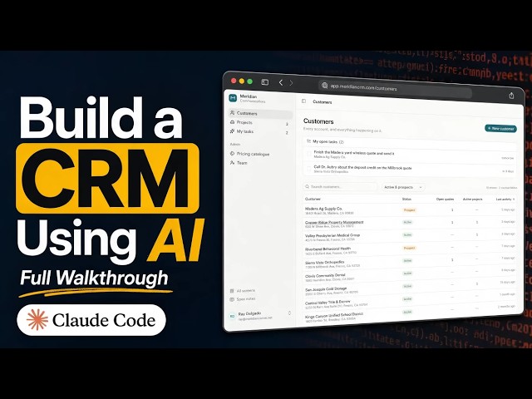The width and height of the screenshot is (532, 399).
Task: Click the Prospect badge for Madera Ag Supply
Action: tap(409, 210)
